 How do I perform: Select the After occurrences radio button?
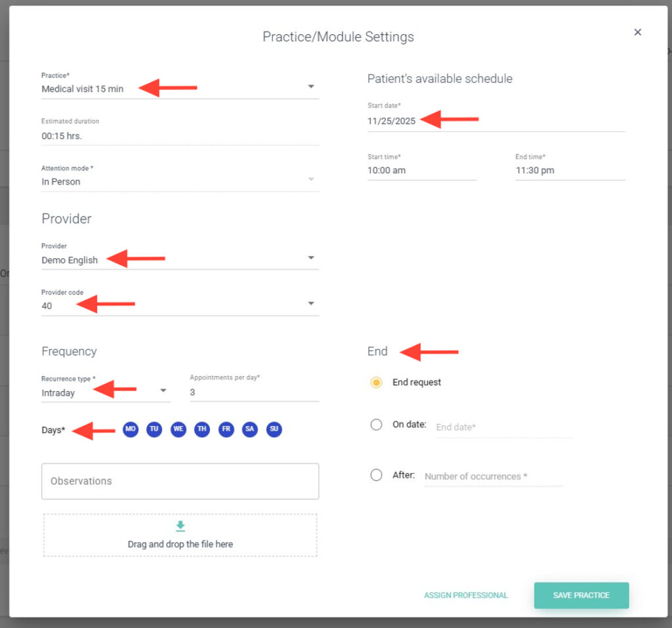(376, 475)
